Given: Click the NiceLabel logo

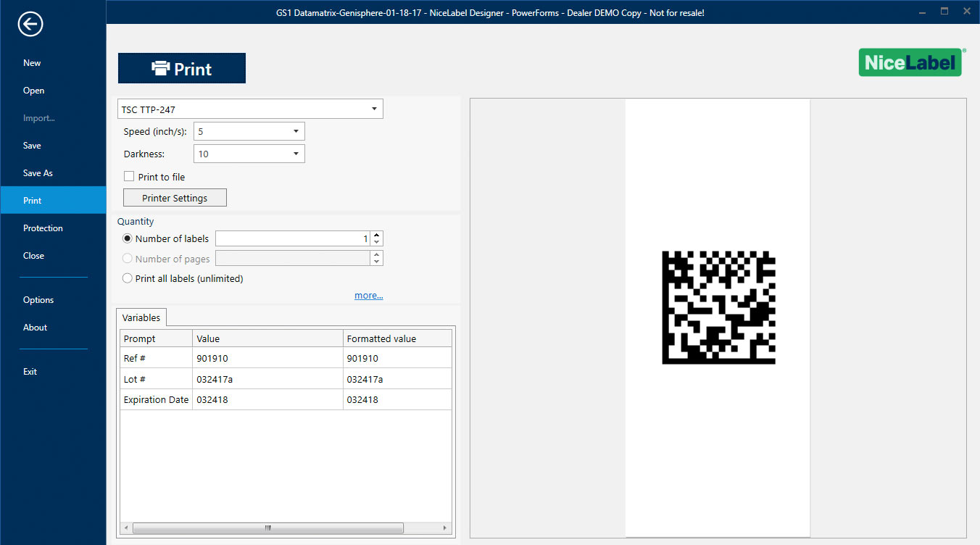Looking at the screenshot, I should coord(910,63).
